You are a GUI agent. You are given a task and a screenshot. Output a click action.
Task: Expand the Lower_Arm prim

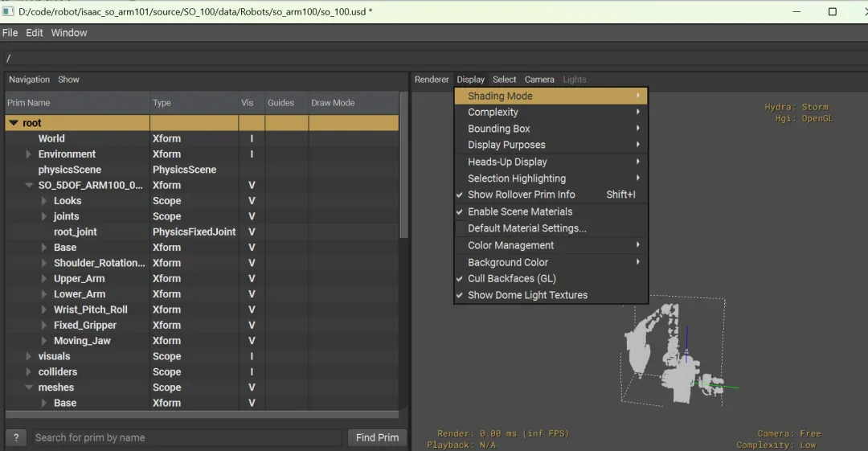tap(43, 293)
